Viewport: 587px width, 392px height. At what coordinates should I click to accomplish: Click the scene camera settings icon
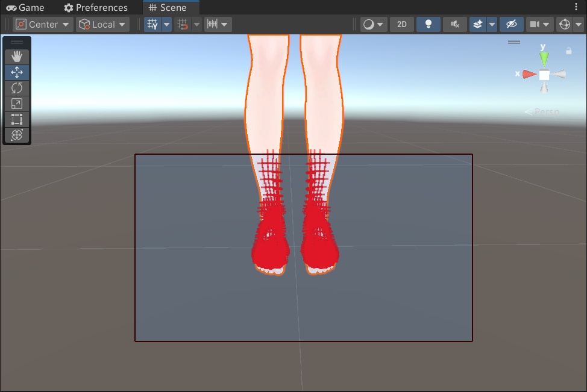tap(534, 24)
